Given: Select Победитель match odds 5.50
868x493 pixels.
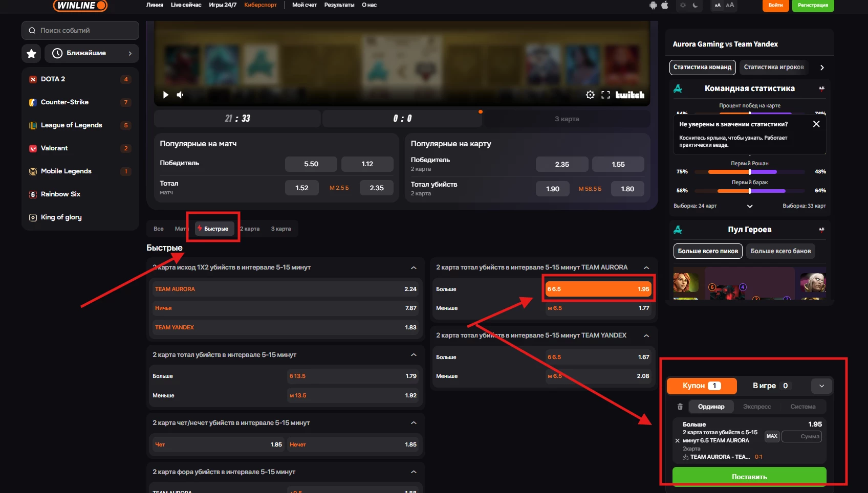Looking at the screenshot, I should click(x=311, y=164).
